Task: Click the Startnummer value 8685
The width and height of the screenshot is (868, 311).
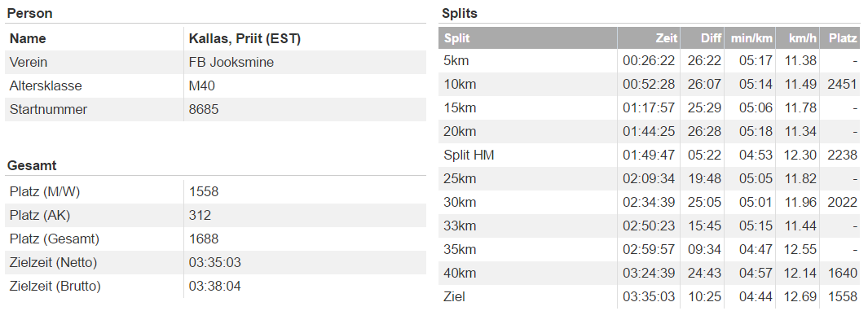Action: pos(204,110)
